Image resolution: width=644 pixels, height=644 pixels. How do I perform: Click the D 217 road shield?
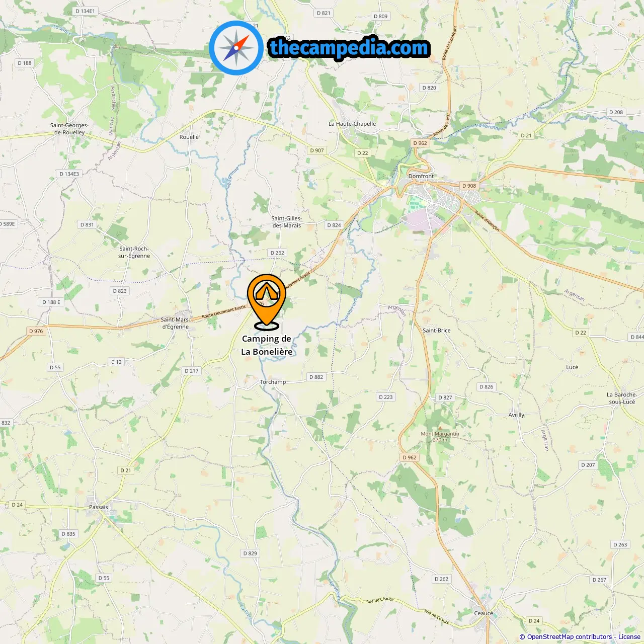(192, 371)
